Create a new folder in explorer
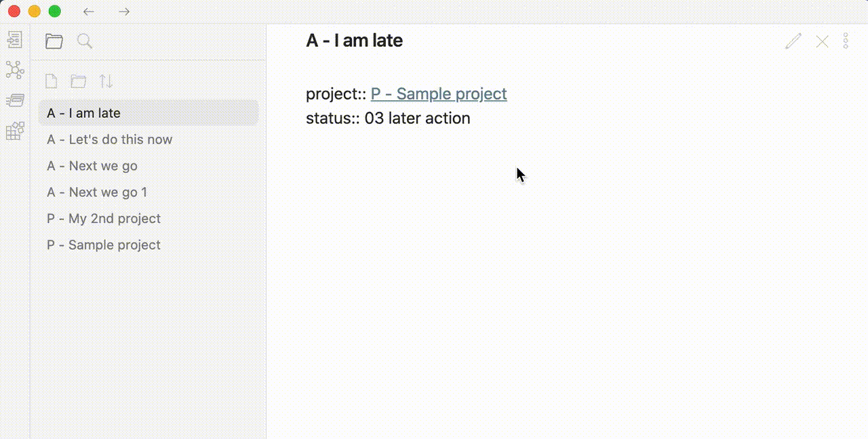This screenshot has height=439, width=868. pyautogui.click(x=79, y=81)
